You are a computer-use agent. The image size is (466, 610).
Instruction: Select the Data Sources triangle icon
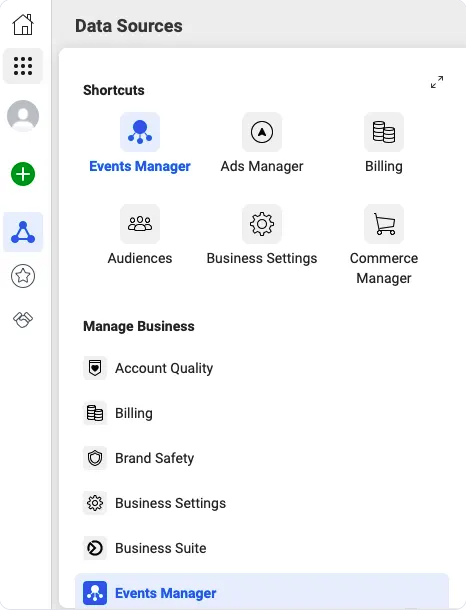(23, 232)
